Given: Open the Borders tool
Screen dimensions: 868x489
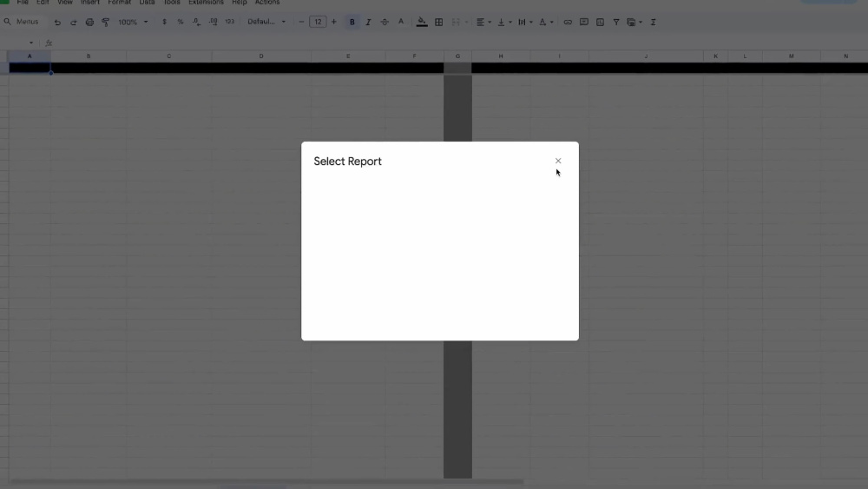Looking at the screenshot, I should pos(439,23).
